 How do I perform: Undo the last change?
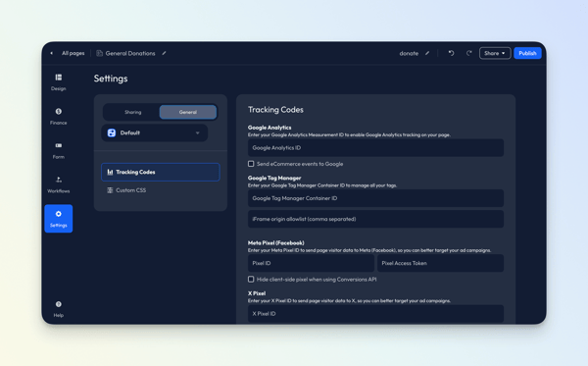pyautogui.click(x=451, y=53)
